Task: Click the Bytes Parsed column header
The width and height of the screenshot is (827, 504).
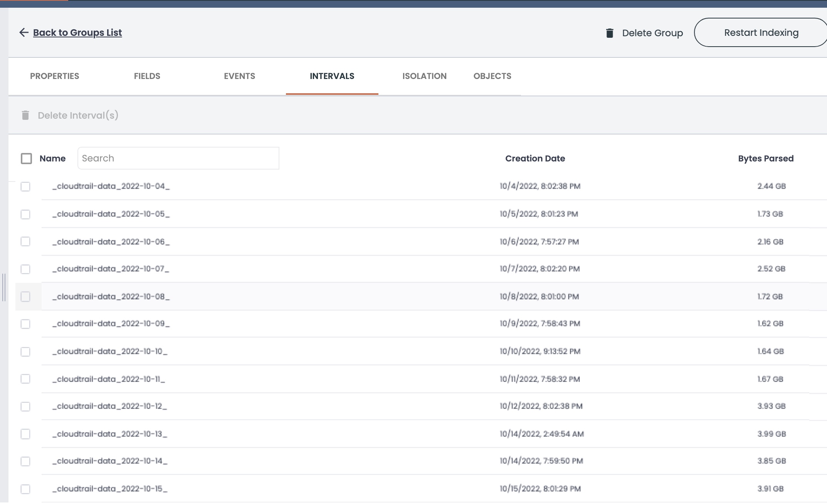Action: 765,158
